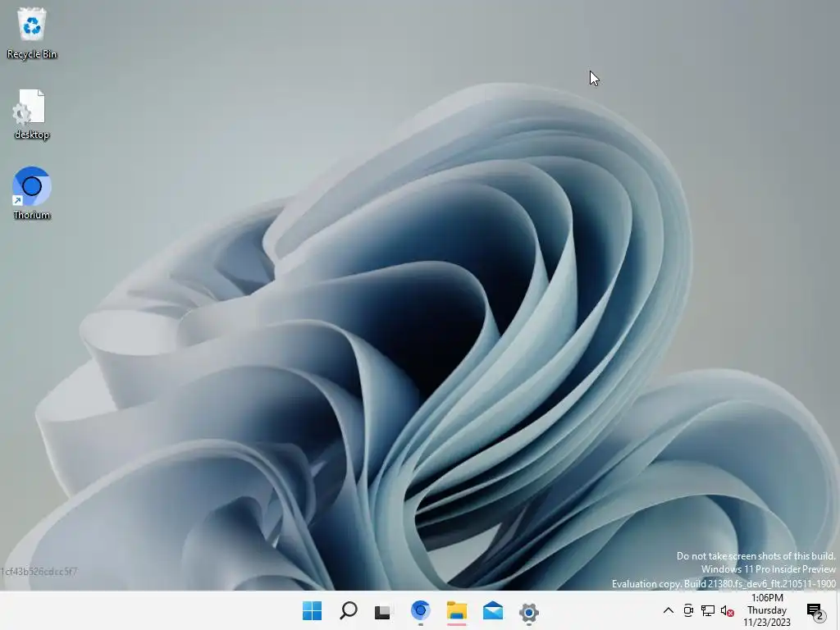Select the 'Recycle Bin' label text
Viewport: 840px width, 630px height.
pyautogui.click(x=32, y=54)
